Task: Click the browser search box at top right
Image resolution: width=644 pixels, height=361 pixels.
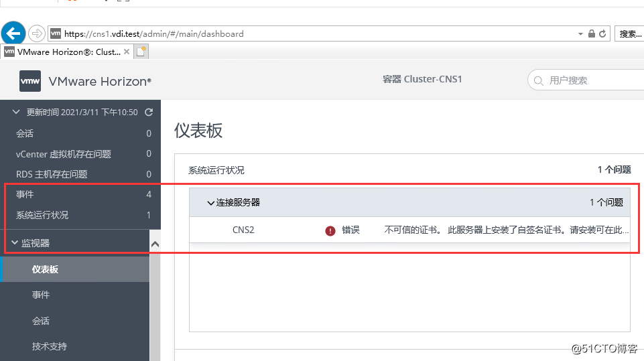Action: click(x=630, y=33)
